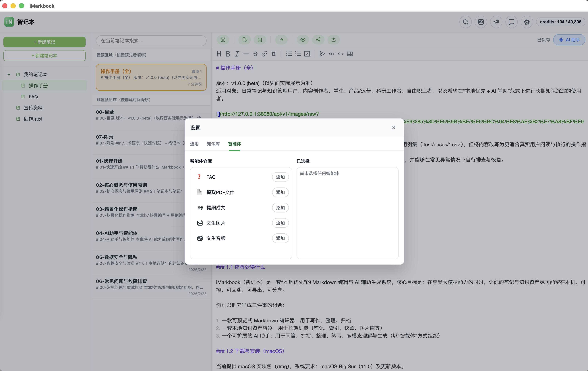Toggle the eye preview mode icon
This screenshot has height=371, width=588.
[x=303, y=40]
